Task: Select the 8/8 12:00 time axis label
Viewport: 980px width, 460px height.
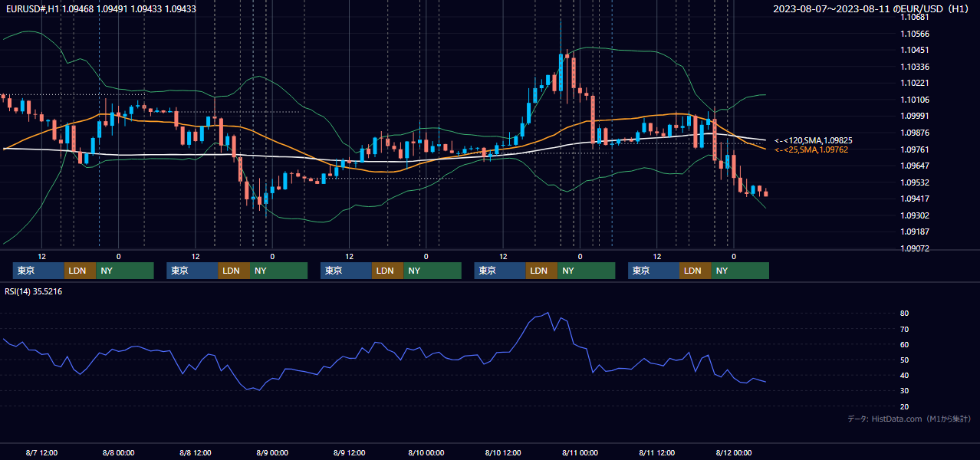Action: [195, 453]
